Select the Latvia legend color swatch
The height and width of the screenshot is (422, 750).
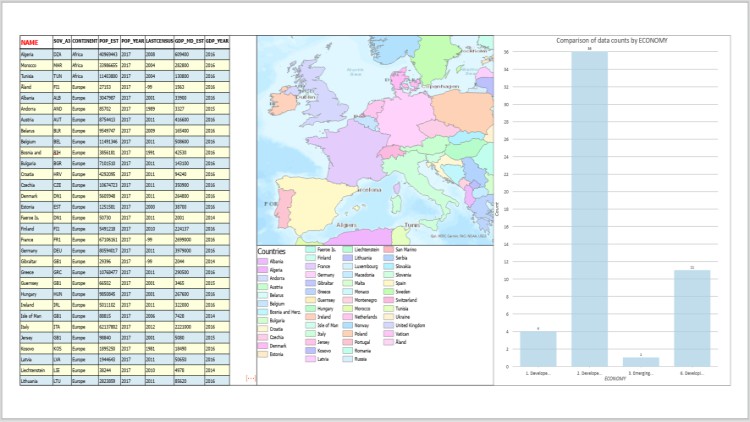[310, 359]
